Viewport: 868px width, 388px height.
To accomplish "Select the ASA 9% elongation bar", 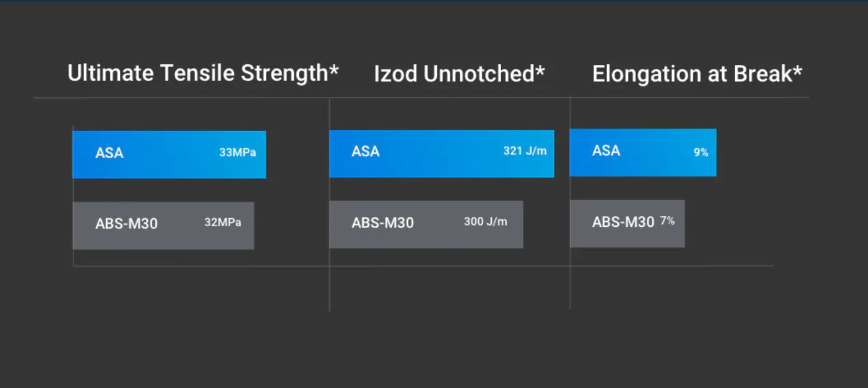I will click(x=643, y=152).
